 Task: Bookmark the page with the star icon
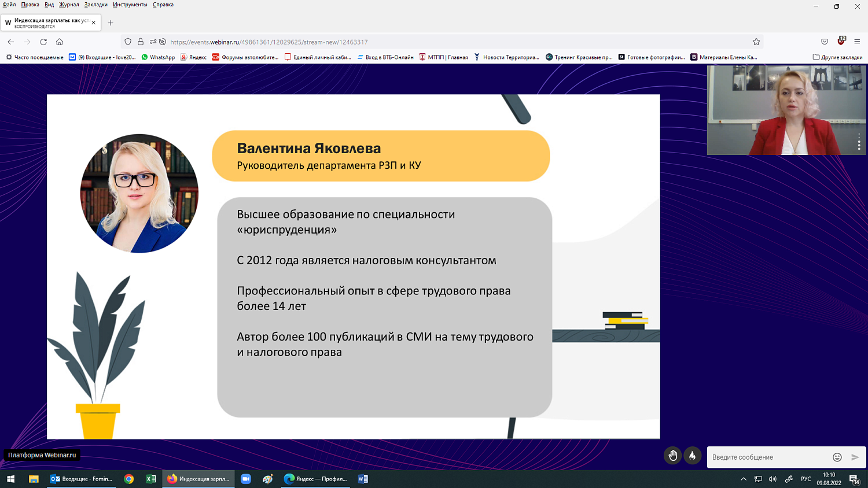757,42
